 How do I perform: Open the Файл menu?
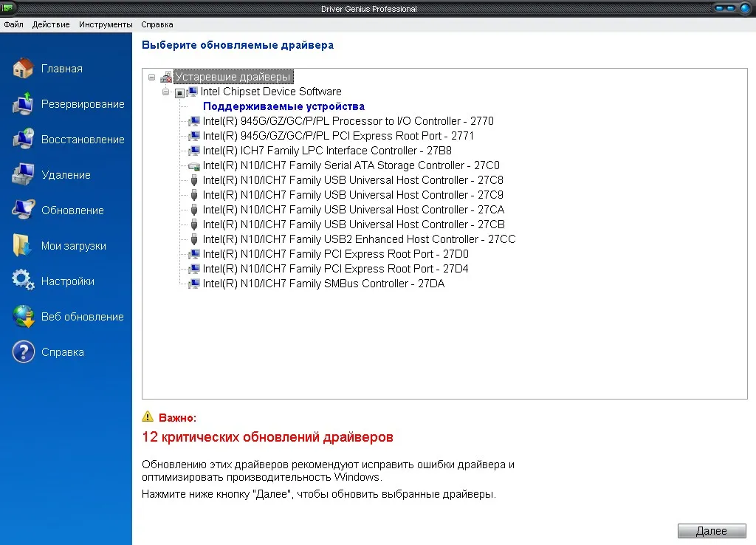point(13,24)
